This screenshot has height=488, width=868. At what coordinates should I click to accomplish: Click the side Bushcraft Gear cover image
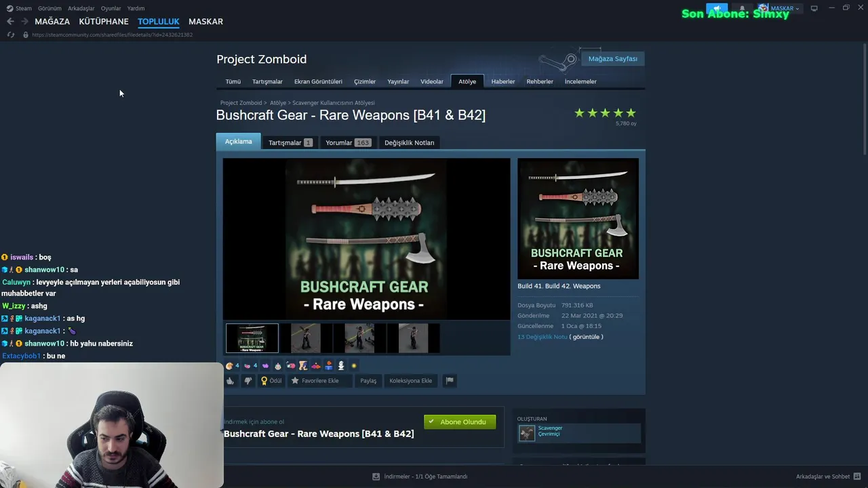click(578, 218)
